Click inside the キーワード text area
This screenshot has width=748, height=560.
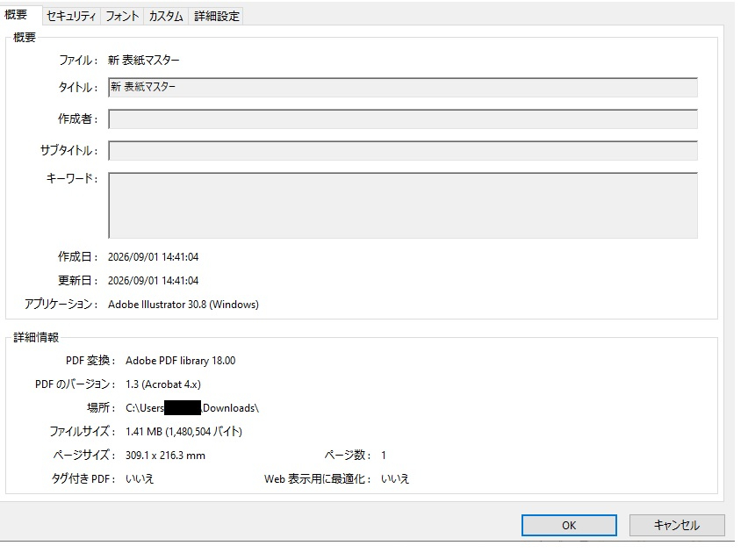pos(403,205)
